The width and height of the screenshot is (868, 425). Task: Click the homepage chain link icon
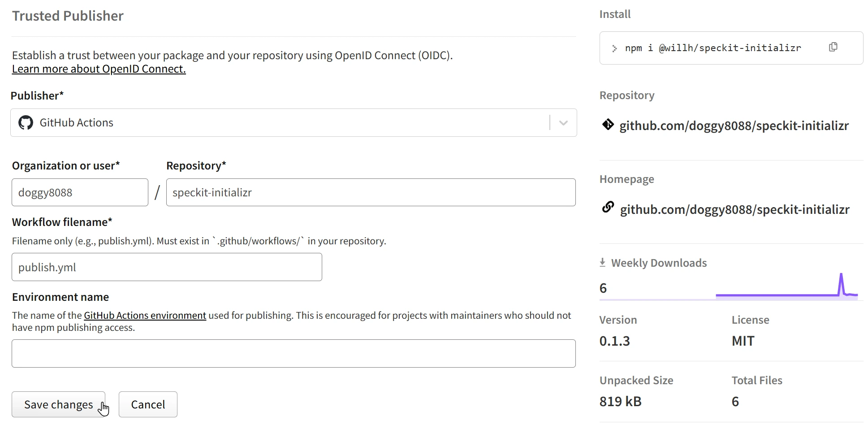point(608,208)
